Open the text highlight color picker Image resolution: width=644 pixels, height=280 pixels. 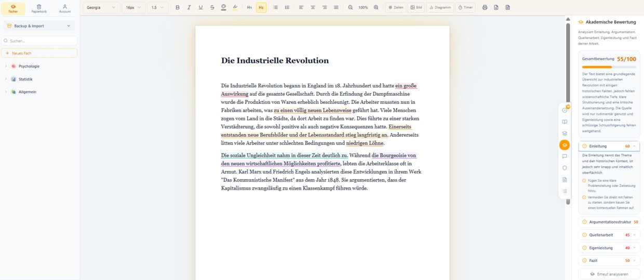pos(235,8)
